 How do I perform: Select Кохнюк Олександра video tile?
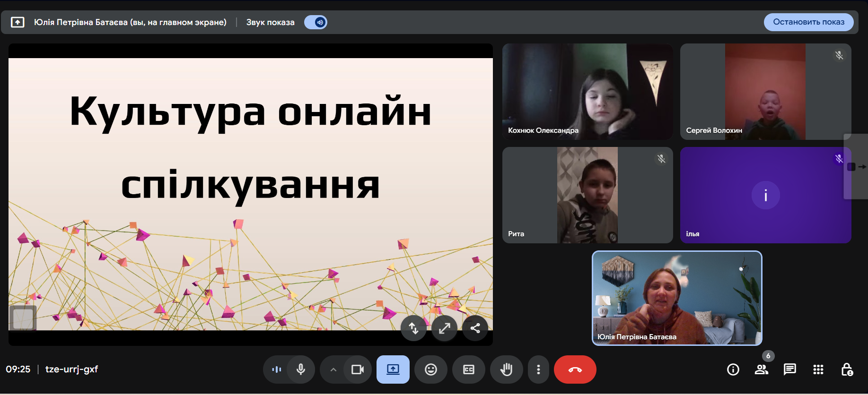[x=587, y=92]
